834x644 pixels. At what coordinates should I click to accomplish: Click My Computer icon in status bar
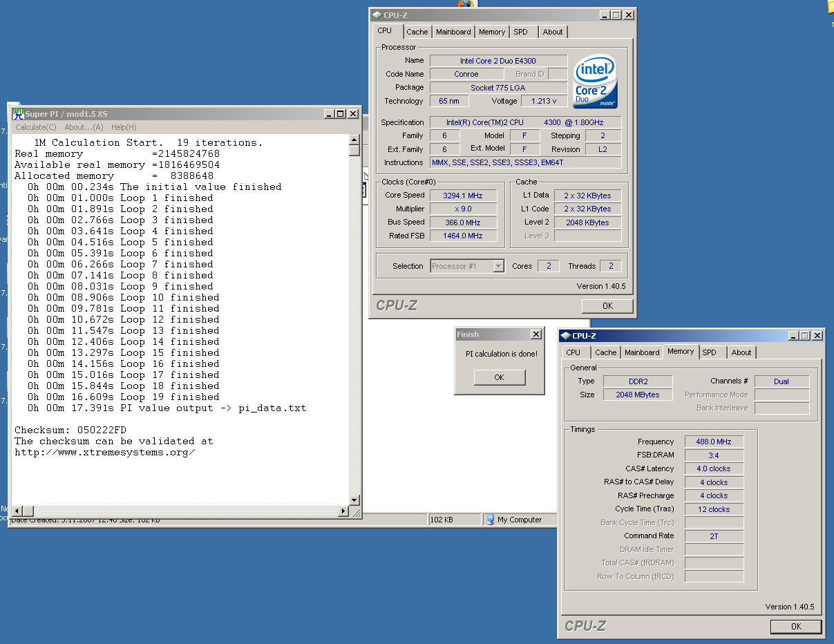pyautogui.click(x=490, y=520)
